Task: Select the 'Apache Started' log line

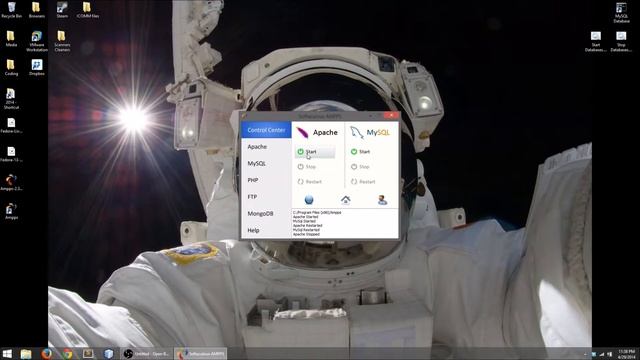Action: [305, 217]
